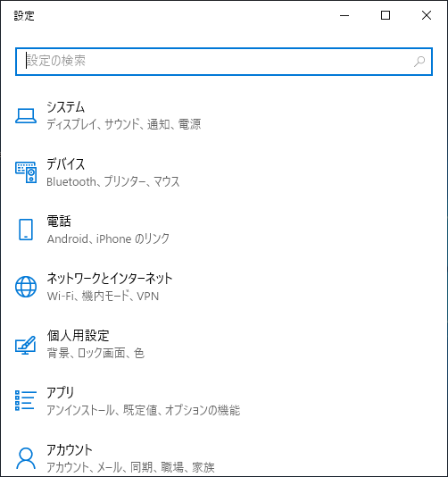The height and width of the screenshot is (477, 448).
Task: Click the phone icon for 電話
Action: [x=26, y=230]
